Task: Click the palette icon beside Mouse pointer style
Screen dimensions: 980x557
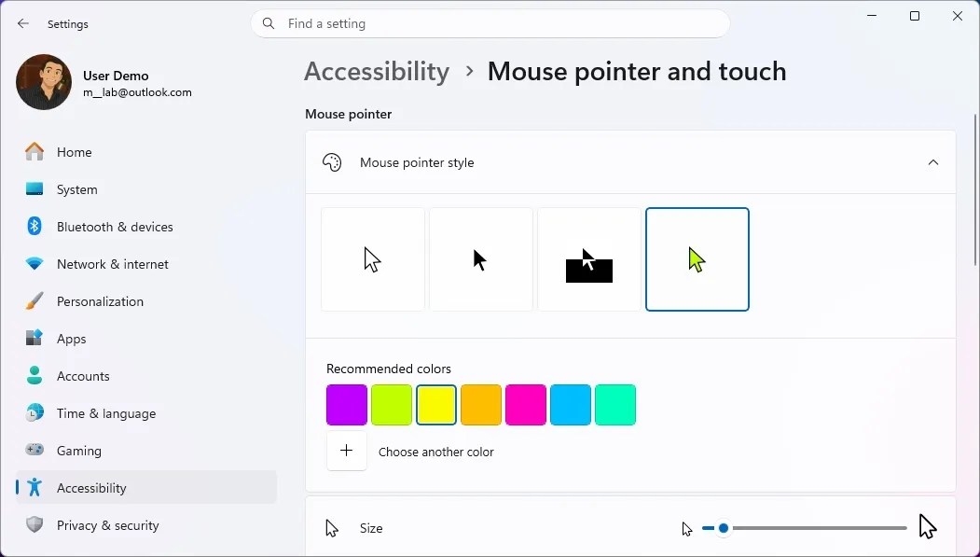Action: [332, 162]
